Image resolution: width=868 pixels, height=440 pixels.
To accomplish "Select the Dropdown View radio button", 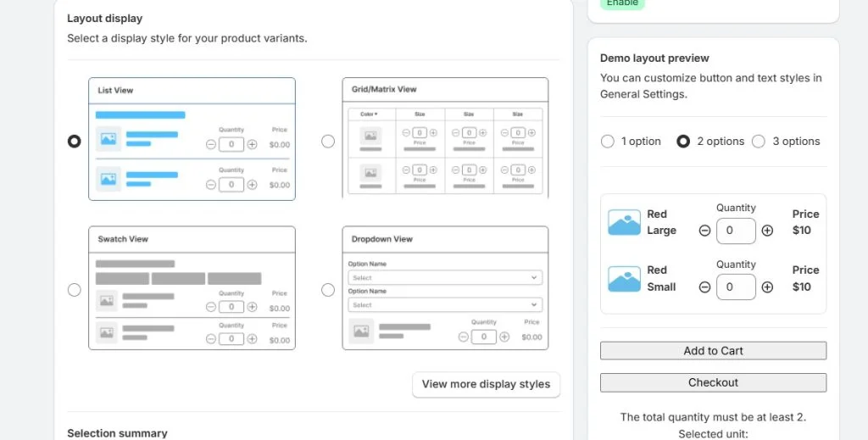I will coord(328,290).
